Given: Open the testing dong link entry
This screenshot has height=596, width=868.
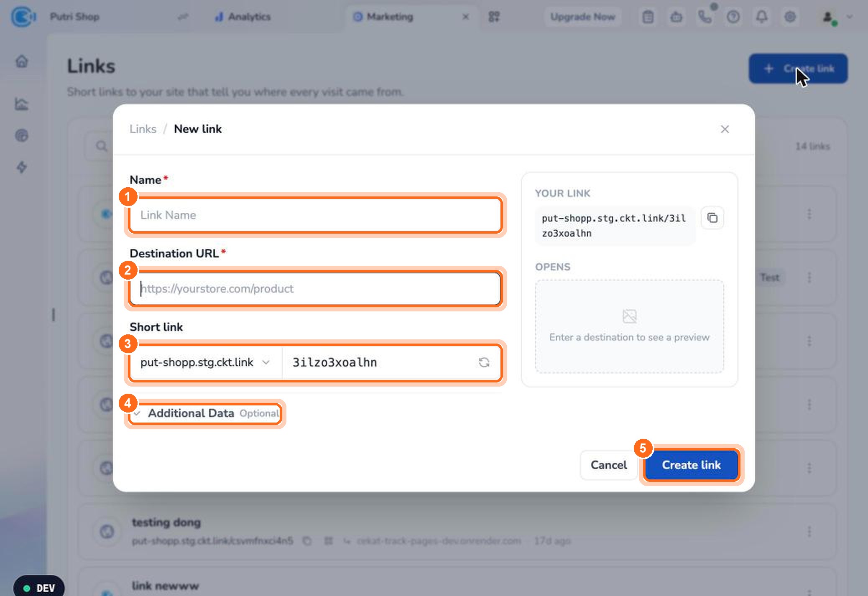Looking at the screenshot, I should click(457, 532).
